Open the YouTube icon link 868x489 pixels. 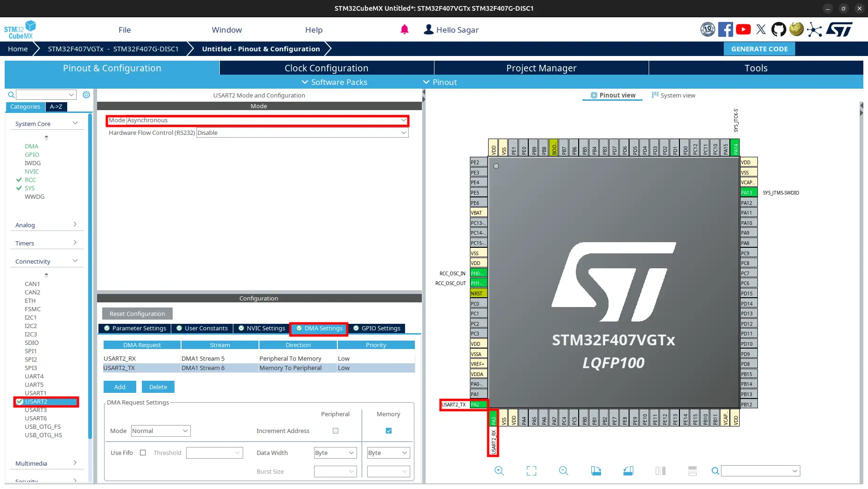tap(743, 29)
